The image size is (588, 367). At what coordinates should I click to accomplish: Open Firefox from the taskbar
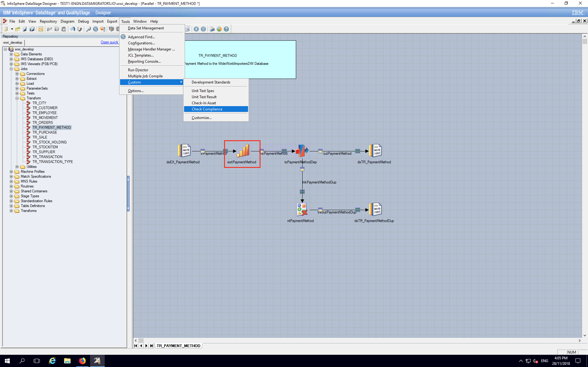point(82,361)
